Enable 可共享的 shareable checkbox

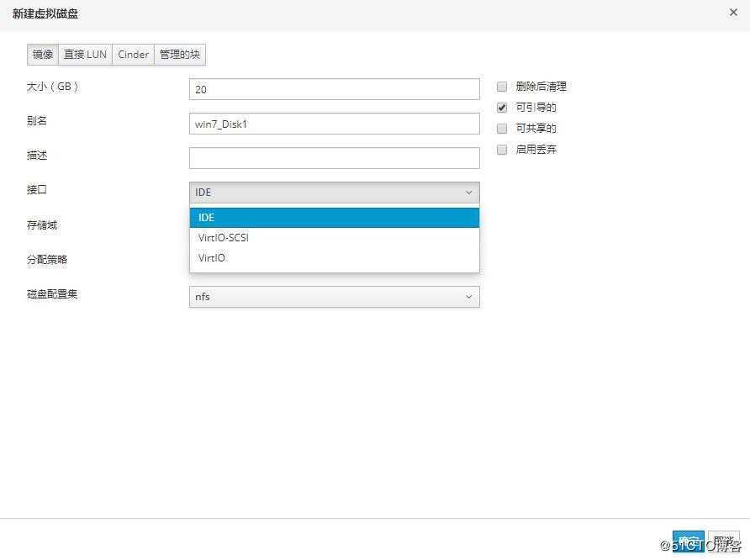point(502,129)
